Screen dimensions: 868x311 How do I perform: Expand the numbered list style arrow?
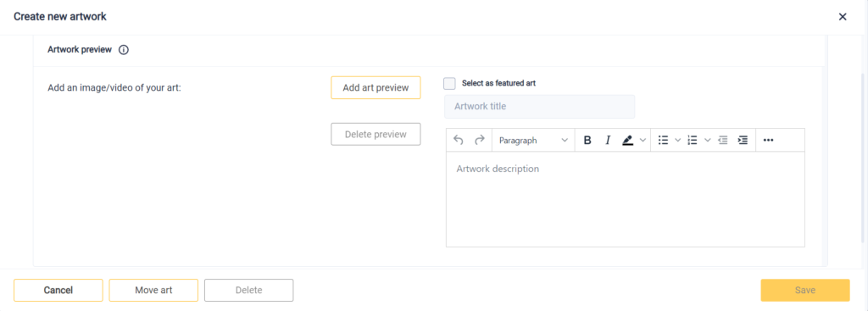(x=707, y=141)
